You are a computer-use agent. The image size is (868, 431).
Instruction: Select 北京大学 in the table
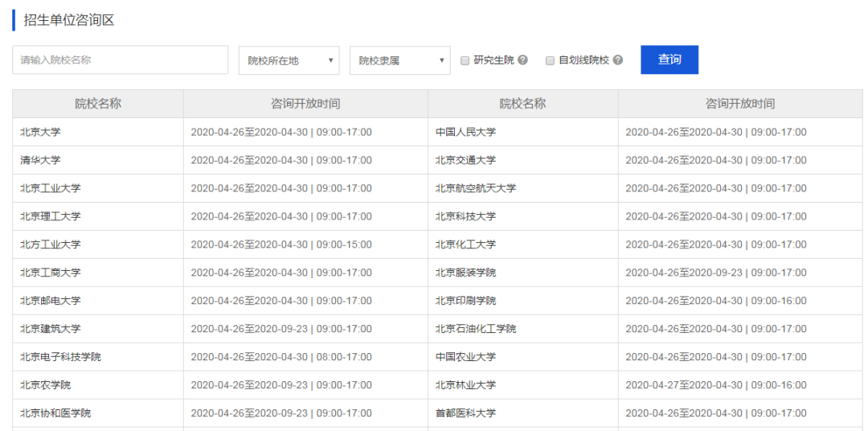point(40,133)
